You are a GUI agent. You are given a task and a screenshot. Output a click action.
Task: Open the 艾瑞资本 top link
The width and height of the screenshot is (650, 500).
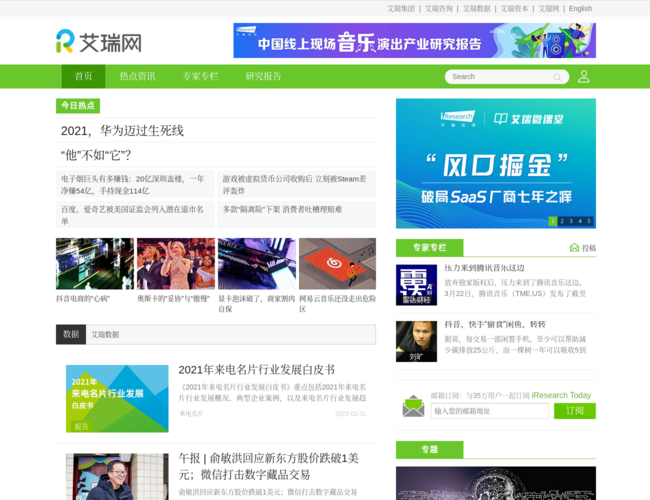[514, 9]
